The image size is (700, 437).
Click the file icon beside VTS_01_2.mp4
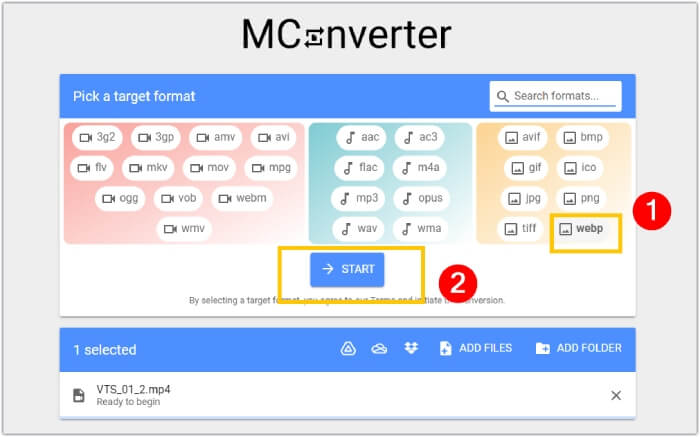[79, 395]
